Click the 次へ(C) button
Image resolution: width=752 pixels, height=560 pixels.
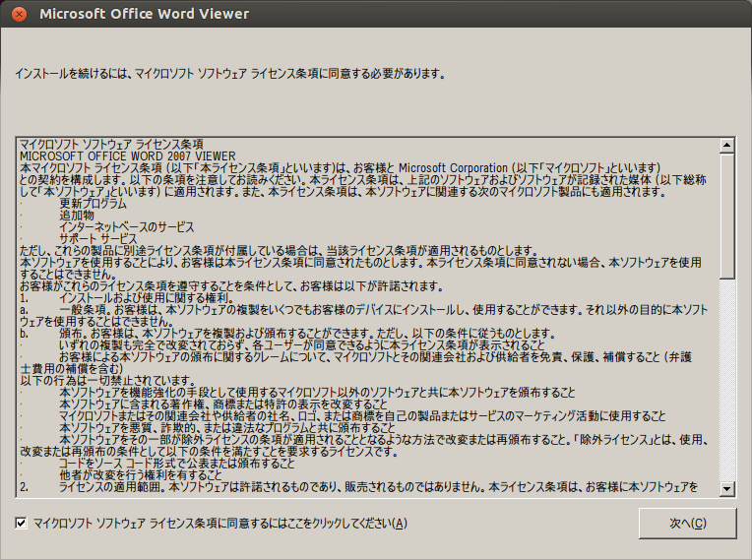688,523
